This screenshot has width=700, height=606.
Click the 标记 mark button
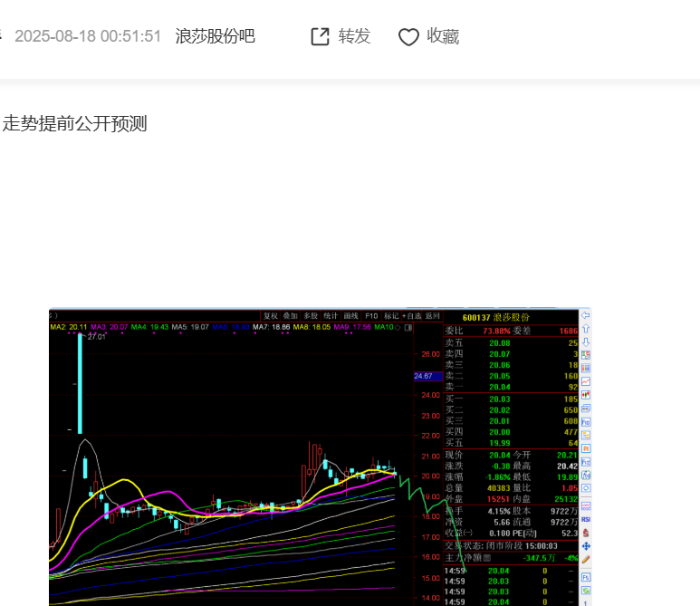pyautogui.click(x=391, y=316)
